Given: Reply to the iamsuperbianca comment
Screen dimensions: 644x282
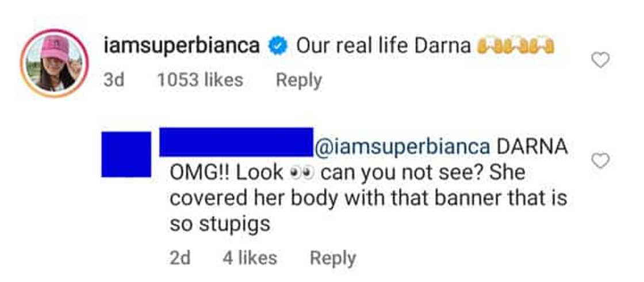Looking at the screenshot, I should tap(298, 80).
